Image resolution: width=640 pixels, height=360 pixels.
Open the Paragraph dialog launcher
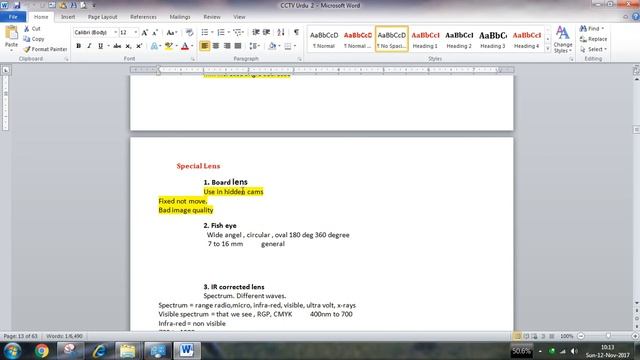300,59
